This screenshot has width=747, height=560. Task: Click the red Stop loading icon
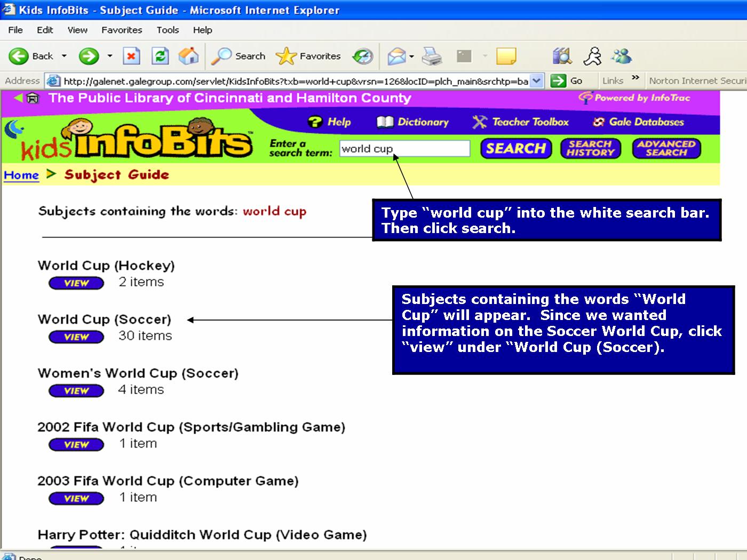click(x=131, y=56)
